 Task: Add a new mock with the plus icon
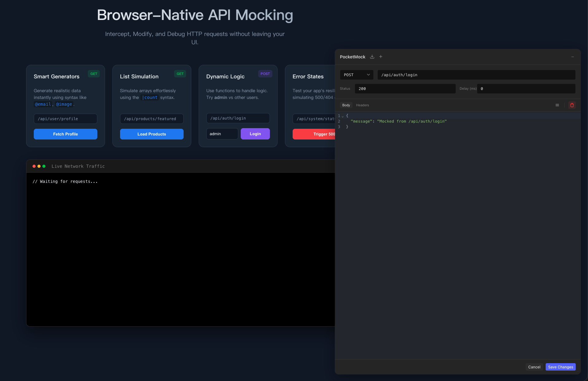coord(381,57)
